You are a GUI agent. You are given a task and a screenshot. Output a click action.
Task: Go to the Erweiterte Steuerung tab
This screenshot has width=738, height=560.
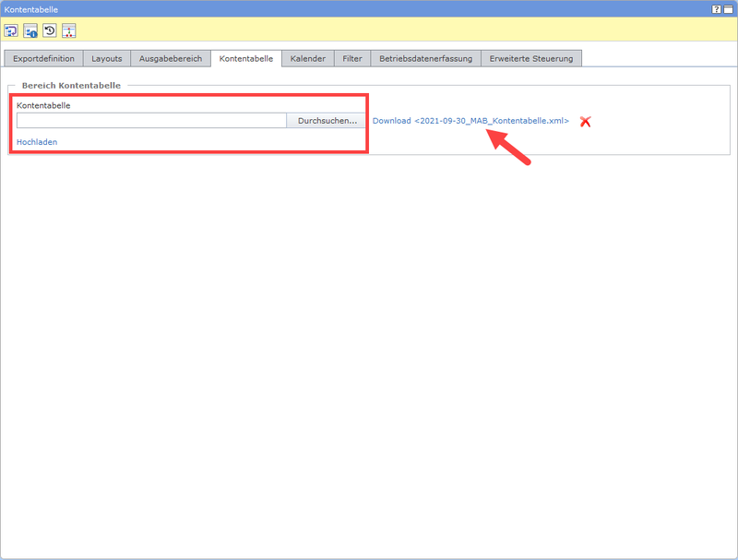[531, 58]
